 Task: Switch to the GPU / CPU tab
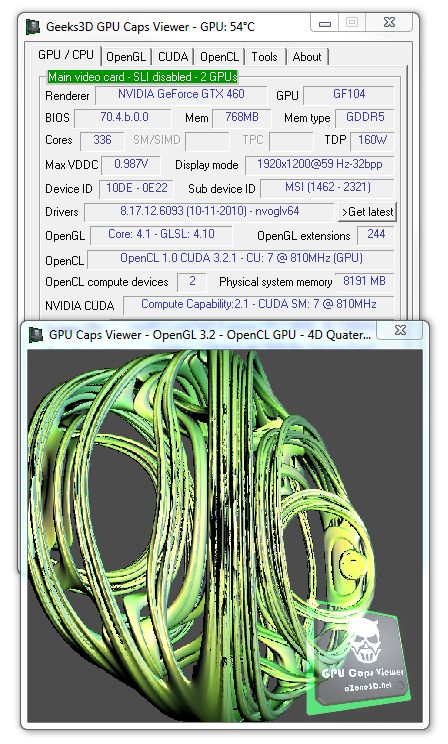[65, 55]
